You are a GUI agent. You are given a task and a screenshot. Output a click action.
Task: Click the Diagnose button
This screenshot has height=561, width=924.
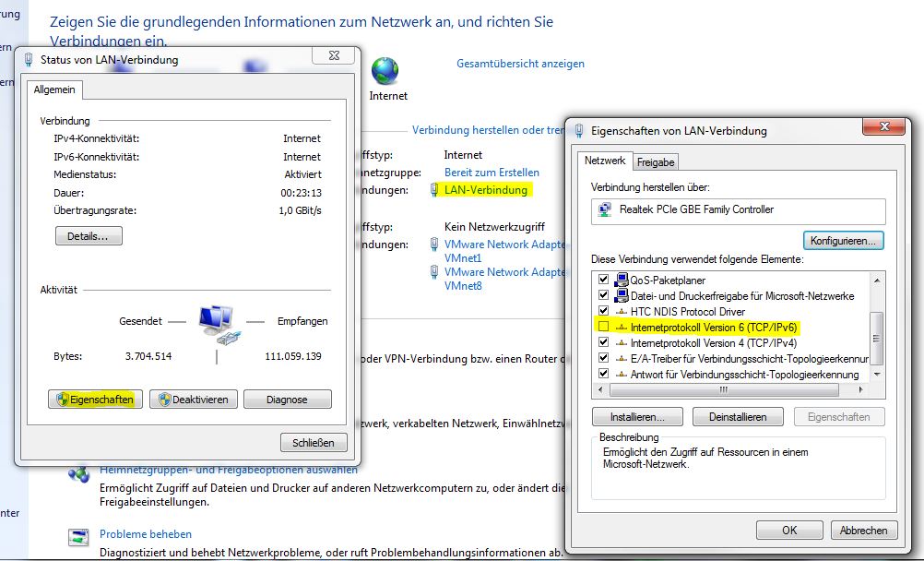click(287, 400)
